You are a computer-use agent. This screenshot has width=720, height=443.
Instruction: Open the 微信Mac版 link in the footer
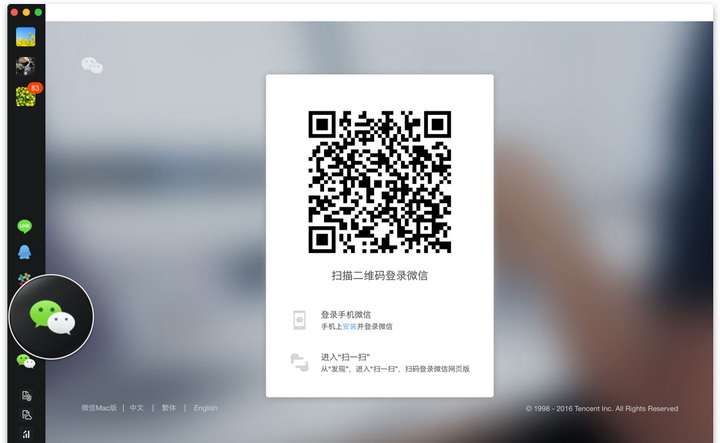coord(99,408)
